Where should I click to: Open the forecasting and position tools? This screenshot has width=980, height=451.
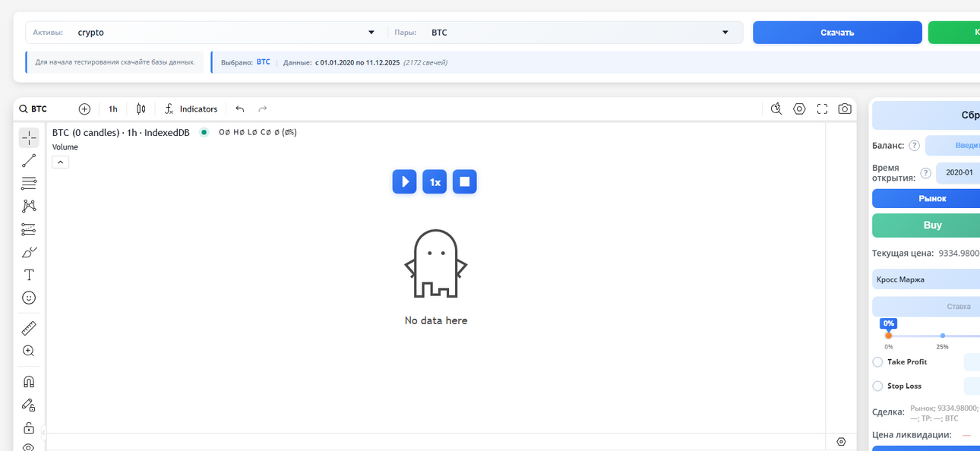pos(29,229)
